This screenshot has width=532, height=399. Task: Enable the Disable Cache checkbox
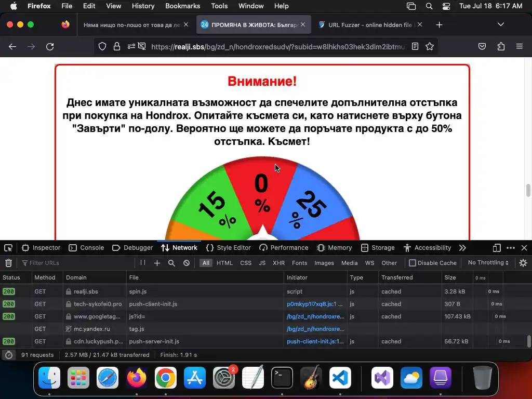tap(413, 263)
